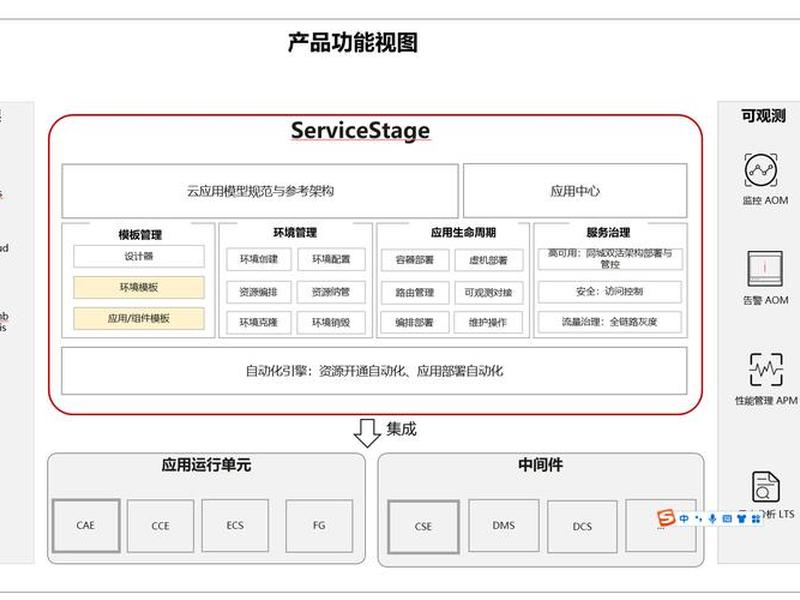
Task: Click the 监控 AOM monitoring icon
Action: coord(761,170)
